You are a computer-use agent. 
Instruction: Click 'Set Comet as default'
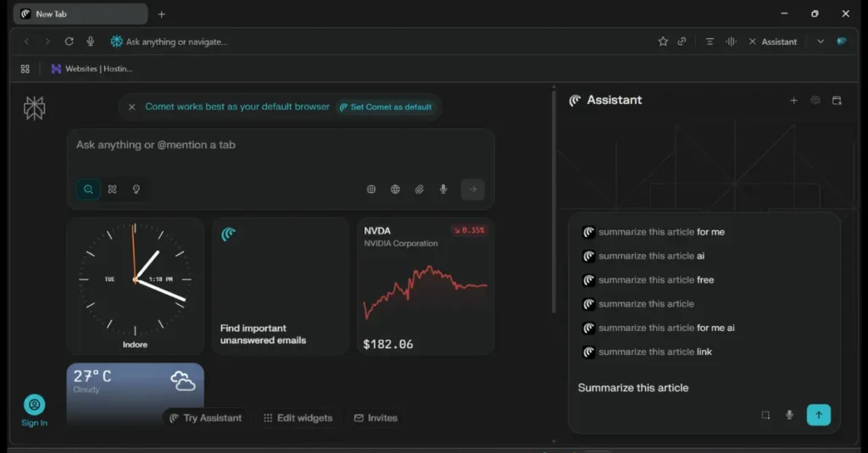[x=386, y=107]
